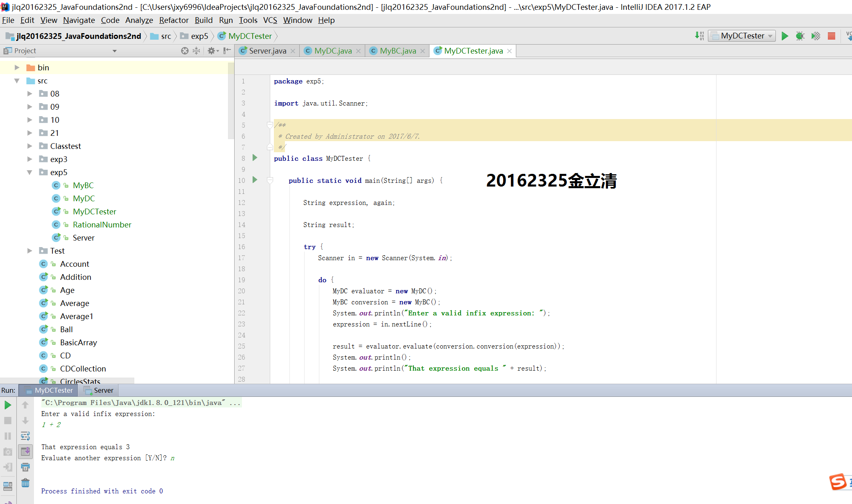The width and height of the screenshot is (852, 504).
Task: Select the Account class in the project tree
Action: point(75,264)
